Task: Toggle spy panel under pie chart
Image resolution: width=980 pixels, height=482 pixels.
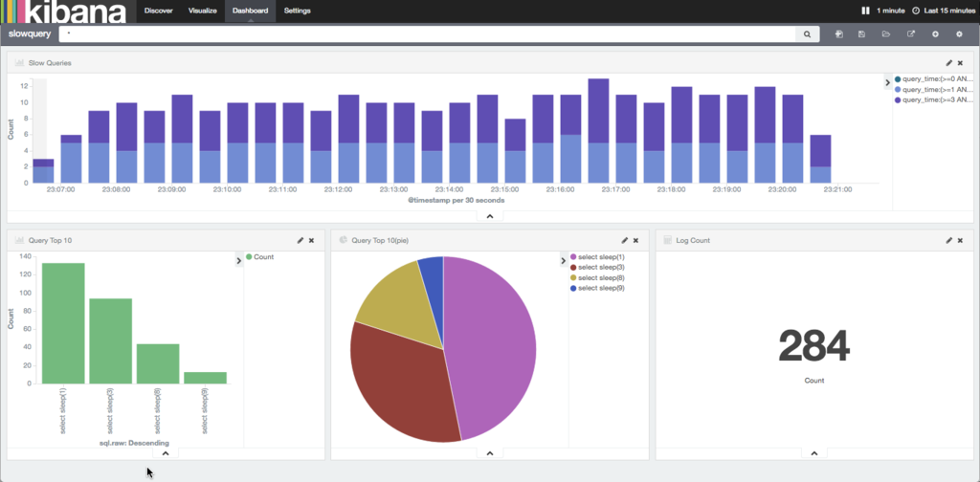Action: coord(490,453)
